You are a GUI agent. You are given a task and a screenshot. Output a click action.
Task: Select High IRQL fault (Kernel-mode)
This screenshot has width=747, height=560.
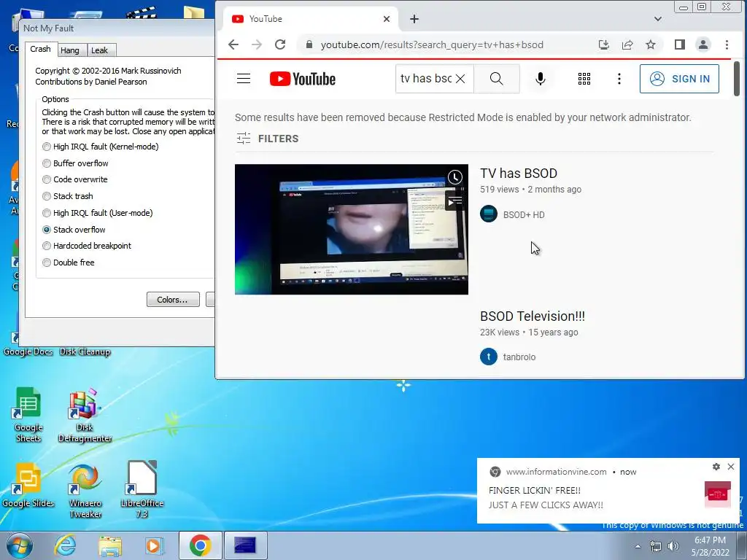click(x=101, y=147)
